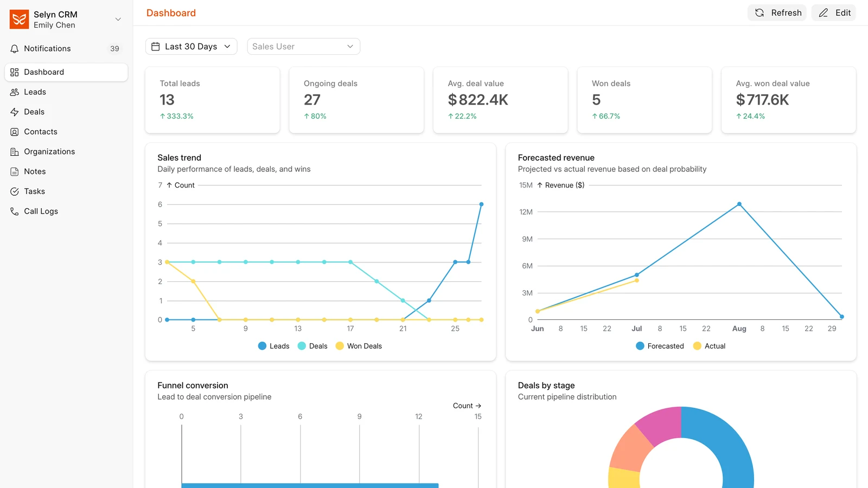Click the Avg. deal value card
This screenshot has width=868, height=488.
[x=501, y=100]
